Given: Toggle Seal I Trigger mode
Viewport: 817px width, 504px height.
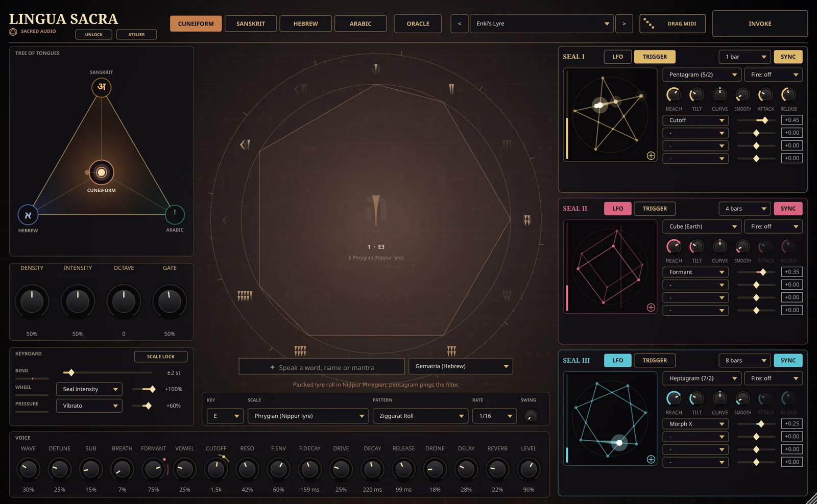Looking at the screenshot, I should (x=655, y=57).
